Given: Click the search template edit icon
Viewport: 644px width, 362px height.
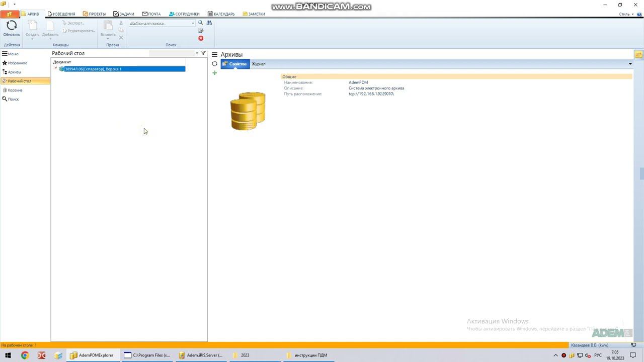Looking at the screenshot, I should click(201, 31).
